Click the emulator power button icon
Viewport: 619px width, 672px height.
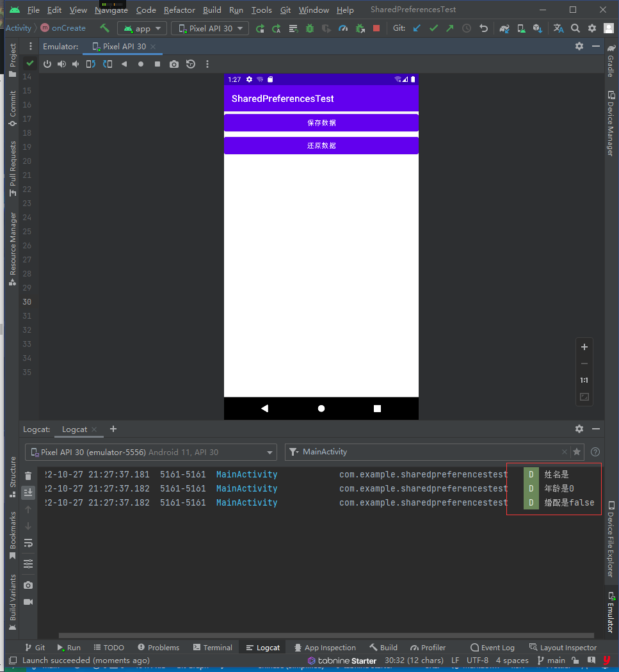47,64
